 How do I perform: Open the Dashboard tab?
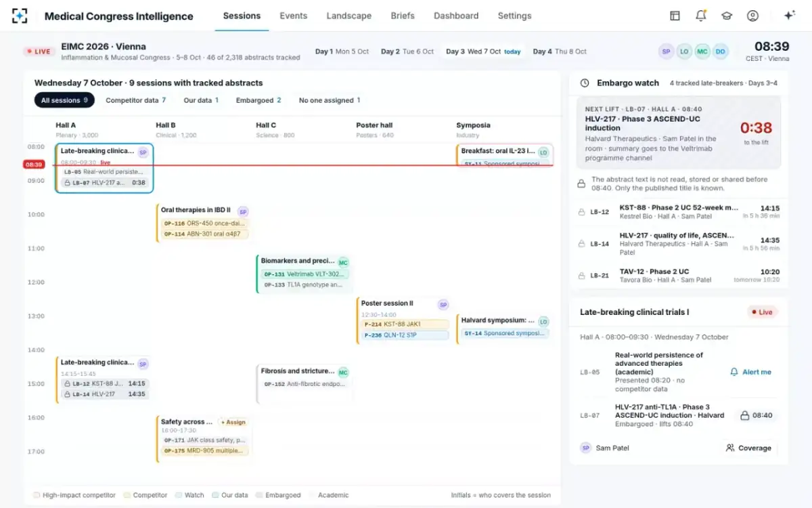pyautogui.click(x=456, y=16)
